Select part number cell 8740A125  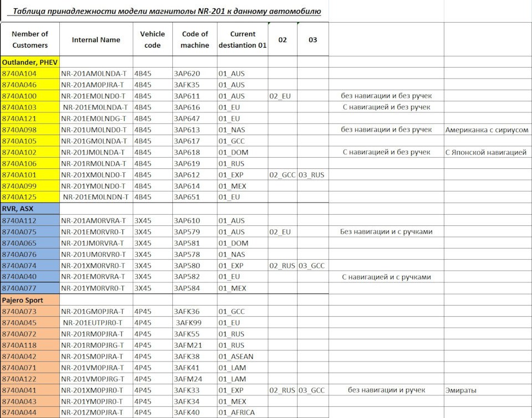coord(30,197)
